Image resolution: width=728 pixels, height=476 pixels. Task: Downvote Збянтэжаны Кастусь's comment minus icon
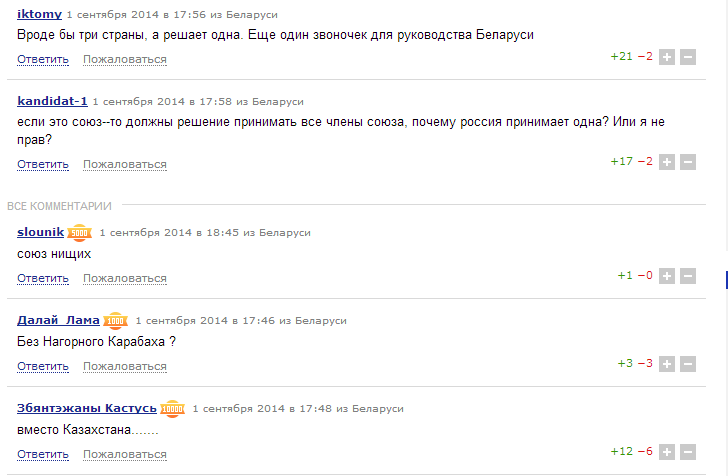(x=688, y=452)
